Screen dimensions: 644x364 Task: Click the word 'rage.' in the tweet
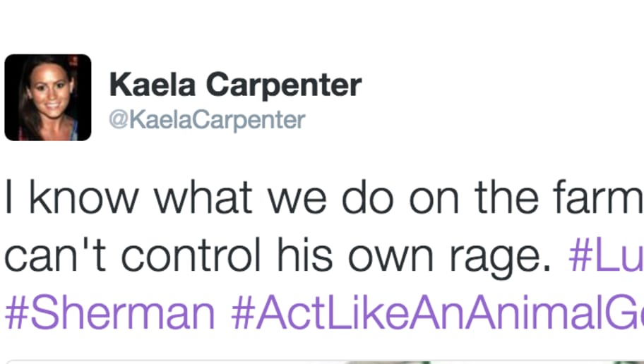click(500, 260)
